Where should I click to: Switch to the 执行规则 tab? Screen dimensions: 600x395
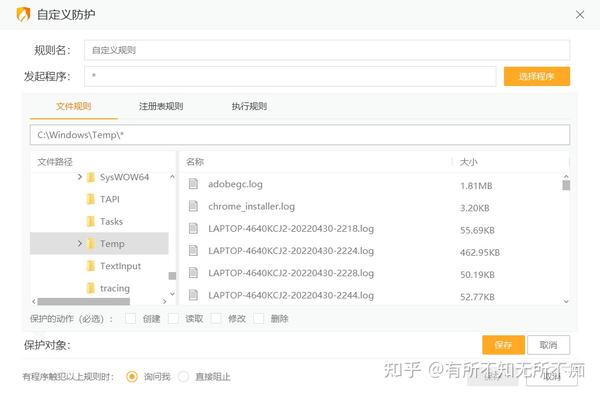pos(249,106)
